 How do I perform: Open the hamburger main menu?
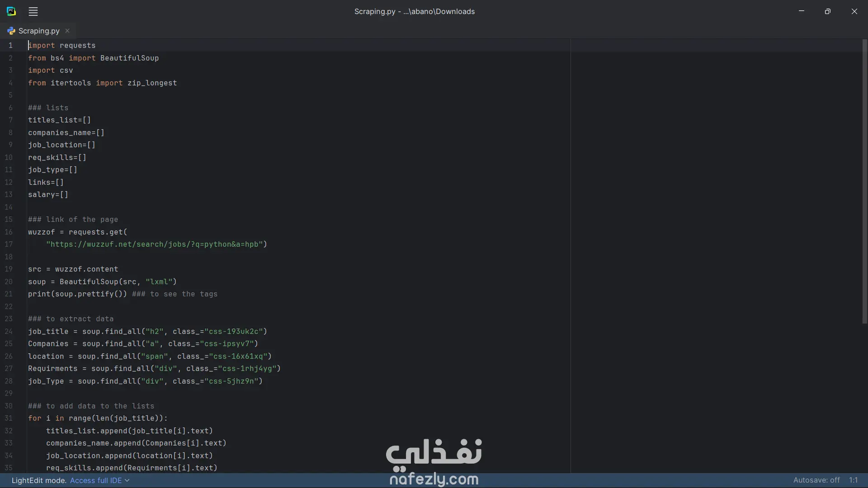click(x=33, y=11)
